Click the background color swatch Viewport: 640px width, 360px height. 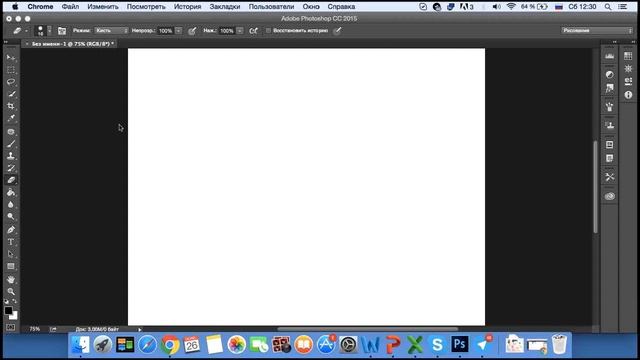(x=14, y=316)
